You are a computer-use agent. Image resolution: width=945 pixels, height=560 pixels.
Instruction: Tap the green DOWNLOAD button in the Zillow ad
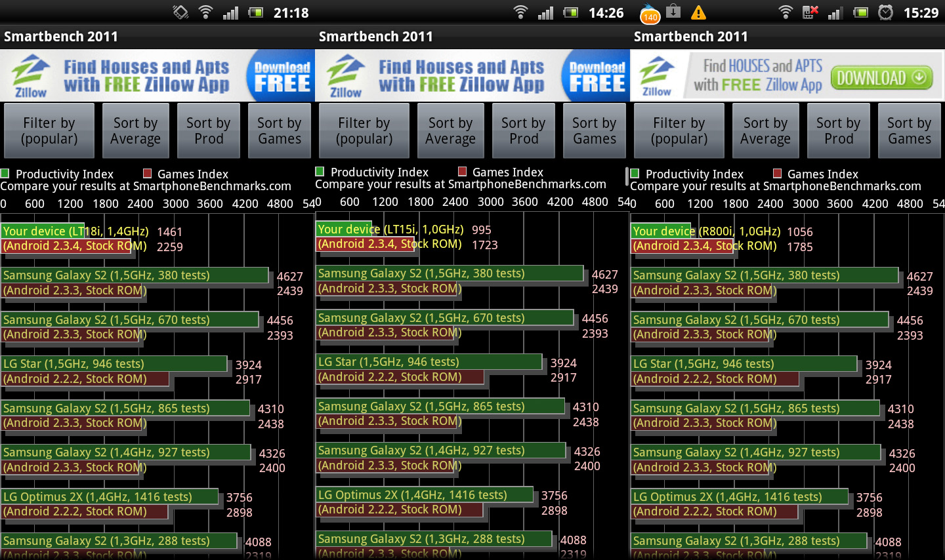point(881,78)
